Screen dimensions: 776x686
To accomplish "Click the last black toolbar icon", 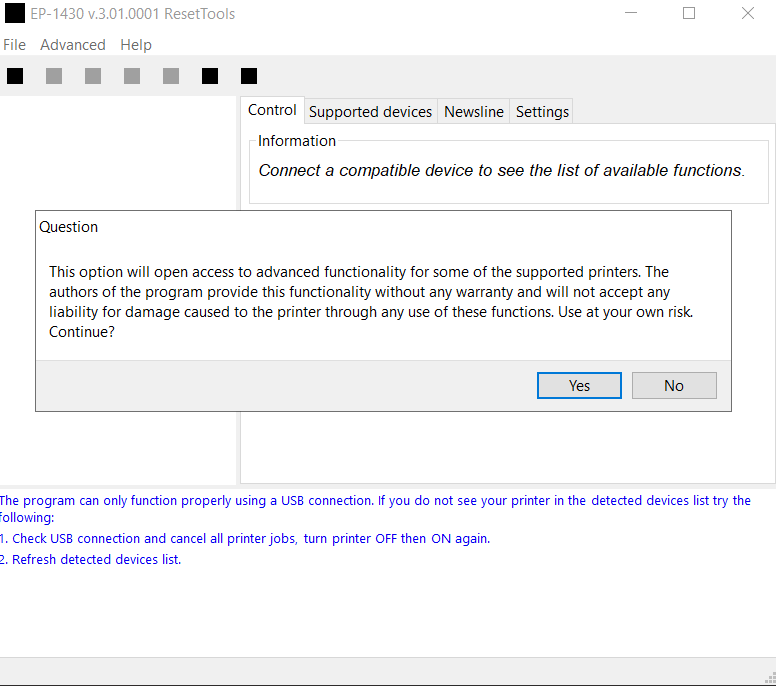I will pyautogui.click(x=249, y=76).
